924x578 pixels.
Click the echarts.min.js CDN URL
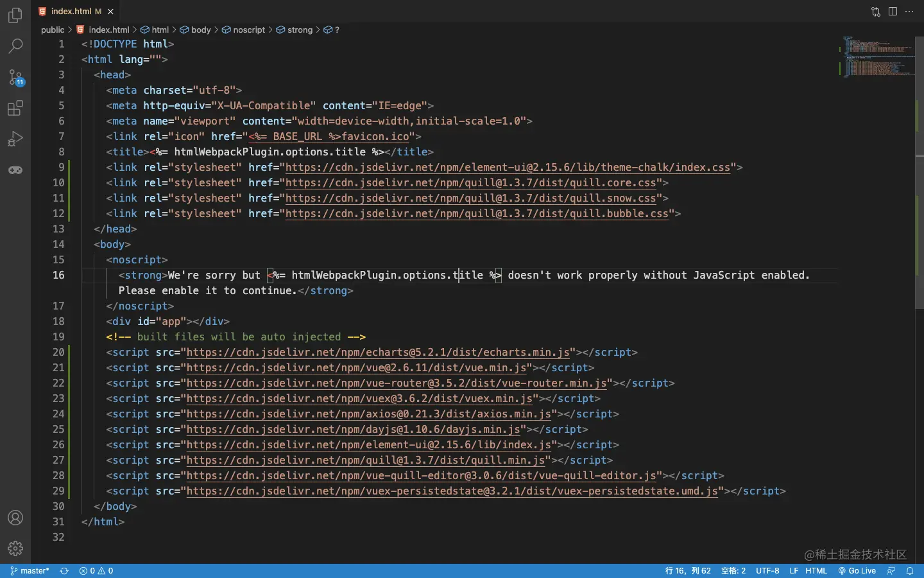pos(378,353)
